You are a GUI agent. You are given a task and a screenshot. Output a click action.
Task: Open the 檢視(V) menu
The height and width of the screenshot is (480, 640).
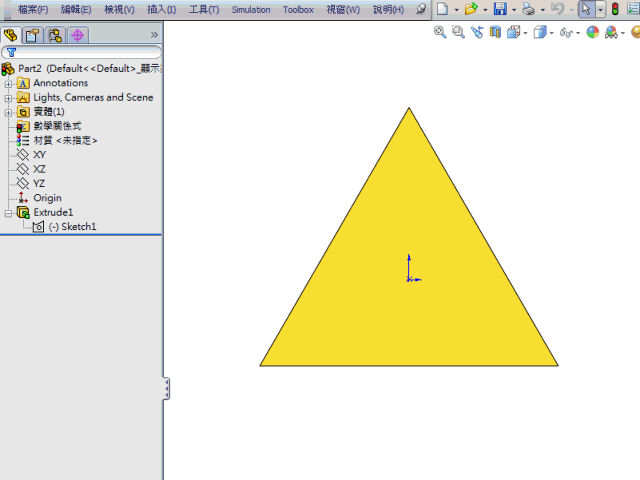click(x=119, y=9)
